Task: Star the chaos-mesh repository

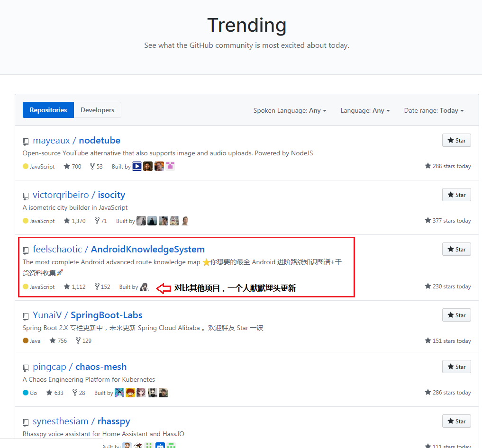Action: tap(456, 367)
